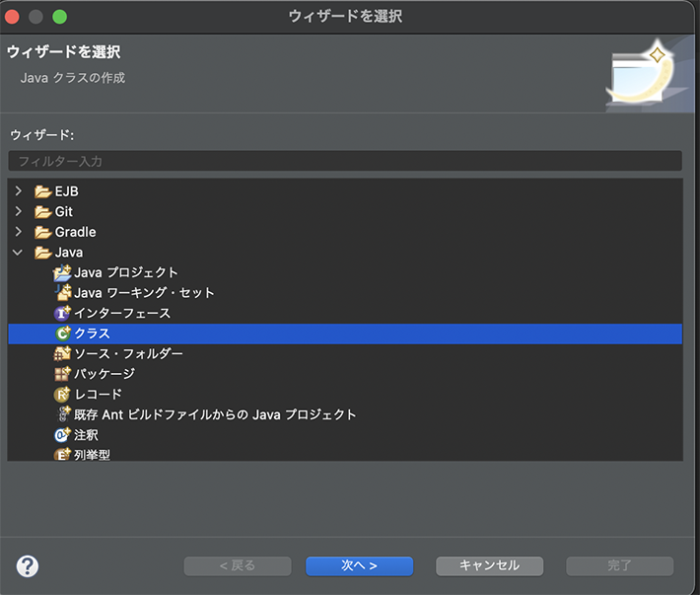Click the ソース・フォルダー icon
The height and width of the screenshot is (595, 700).
(62, 353)
